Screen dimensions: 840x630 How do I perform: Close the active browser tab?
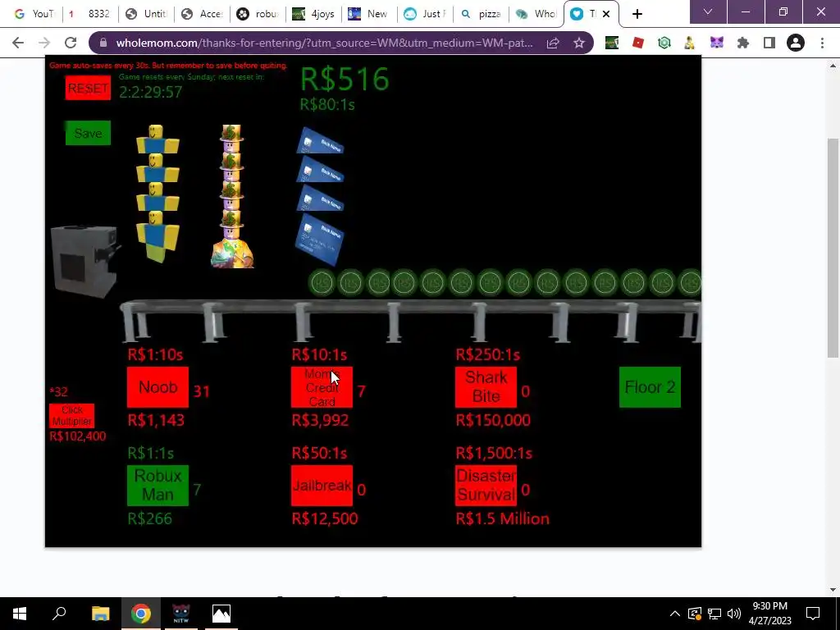(606, 14)
